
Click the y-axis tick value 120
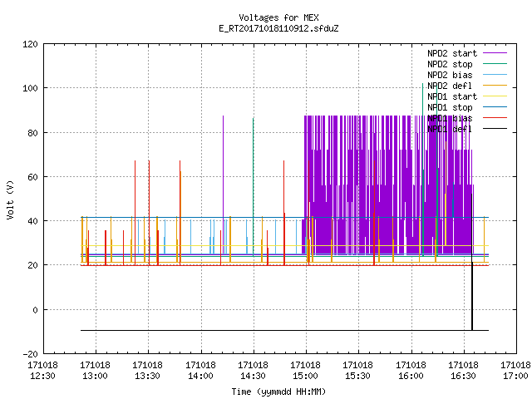click(30, 44)
